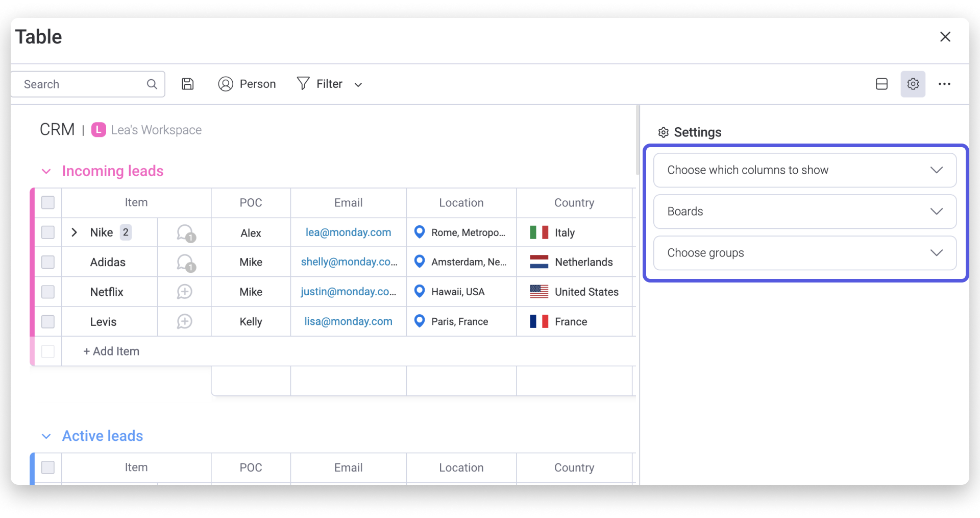980x518 pixels.
Task: Expand the Boards settings dropdown
Action: 804,211
